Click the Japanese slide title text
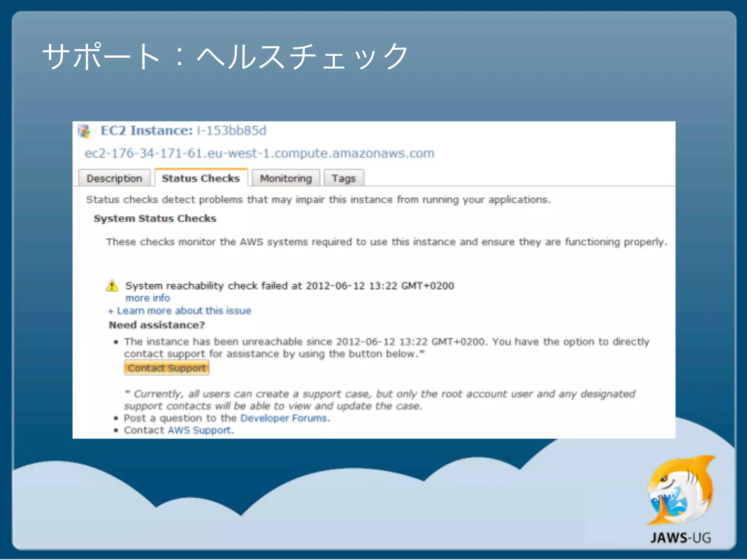This screenshot has width=747, height=560. click(x=225, y=57)
